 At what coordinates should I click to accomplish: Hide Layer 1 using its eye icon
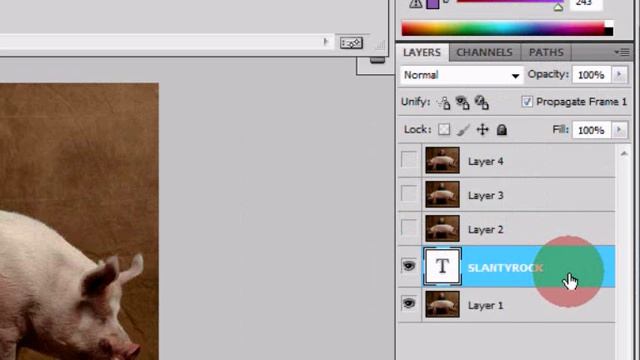pyautogui.click(x=409, y=304)
